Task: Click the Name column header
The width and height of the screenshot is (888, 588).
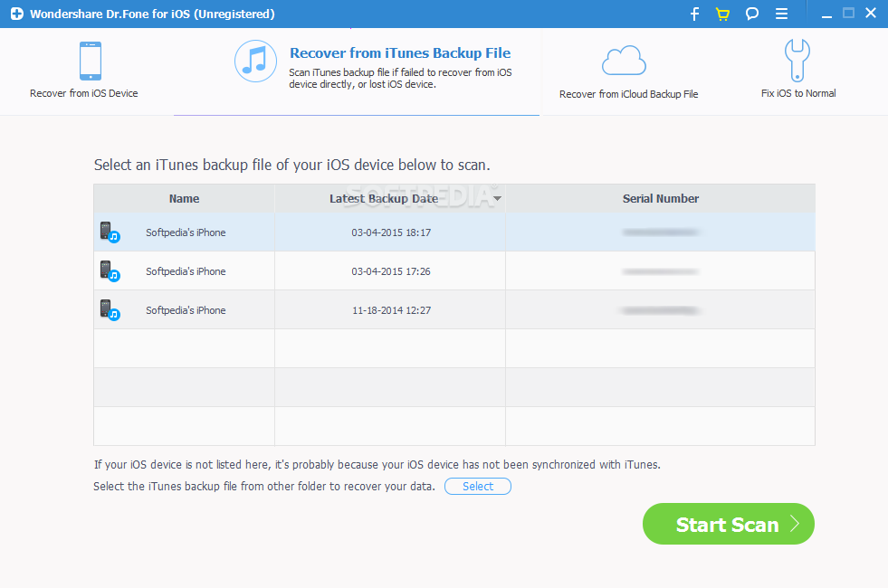Action: [x=184, y=199]
